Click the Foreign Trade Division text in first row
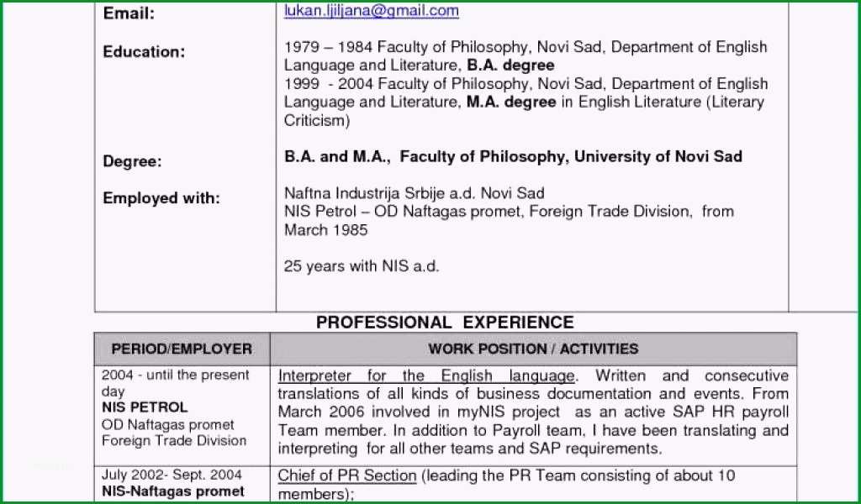861x504 pixels. (174, 440)
